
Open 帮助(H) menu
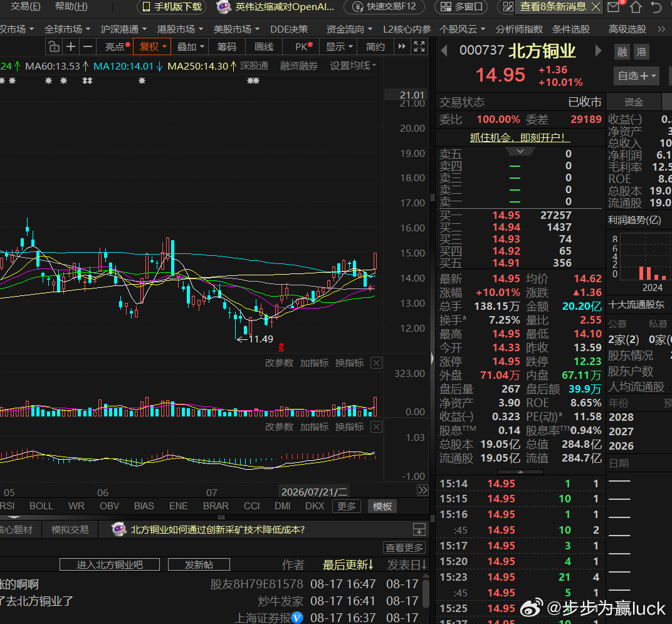click(x=71, y=6)
